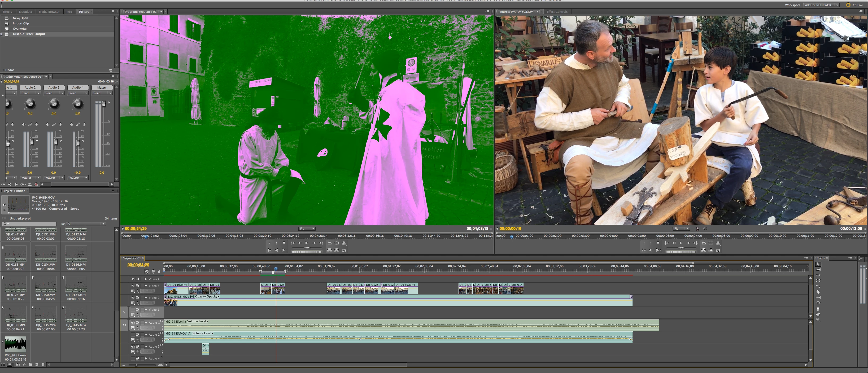Select the Hand tool in Tools panel
Viewport: 868px width, 373px height.
tap(818, 314)
